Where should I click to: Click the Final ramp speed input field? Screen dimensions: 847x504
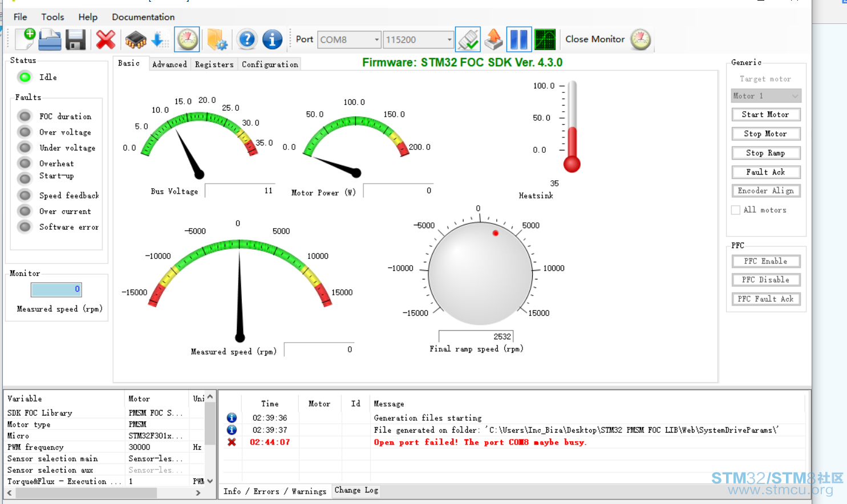[x=476, y=336]
